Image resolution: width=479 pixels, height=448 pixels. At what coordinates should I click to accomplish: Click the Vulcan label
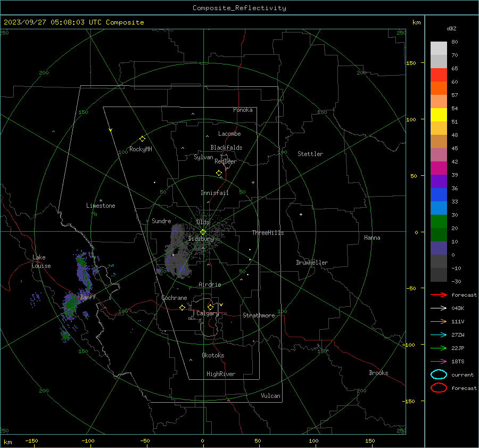[270, 396]
